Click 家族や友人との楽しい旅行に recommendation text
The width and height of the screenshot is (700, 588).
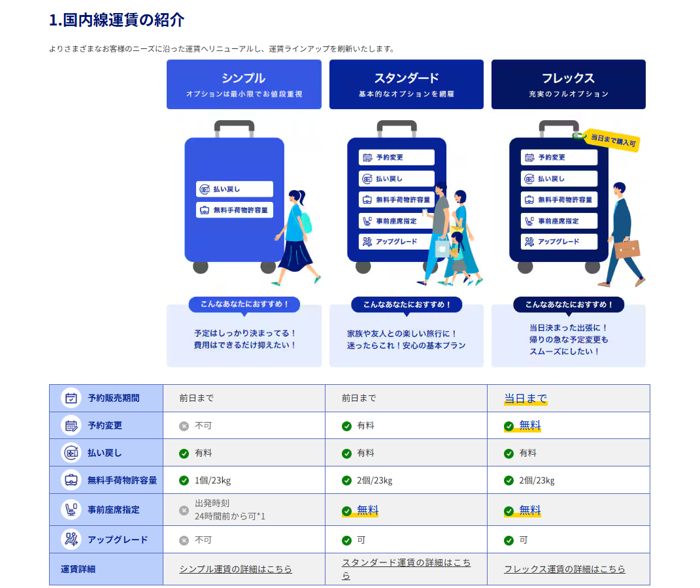[x=407, y=340]
